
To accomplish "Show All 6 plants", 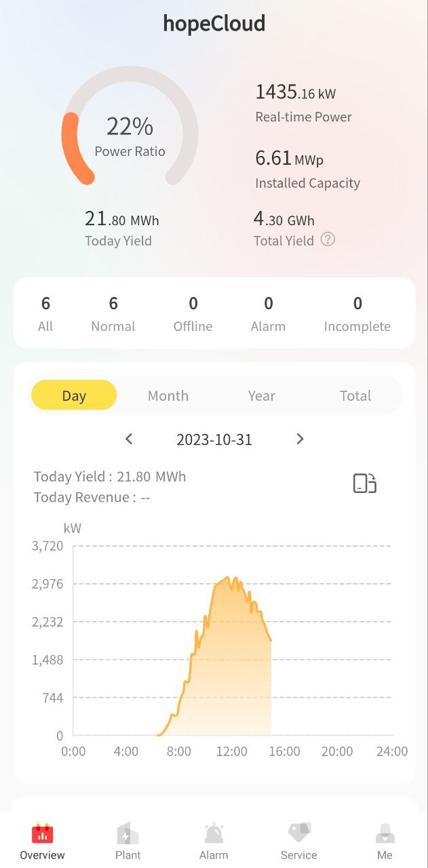I will tap(45, 313).
